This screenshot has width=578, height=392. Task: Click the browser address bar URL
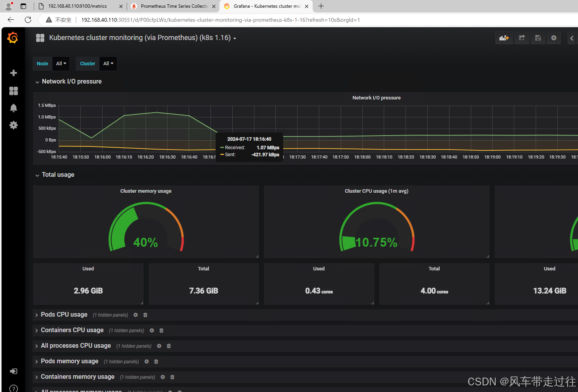220,20
